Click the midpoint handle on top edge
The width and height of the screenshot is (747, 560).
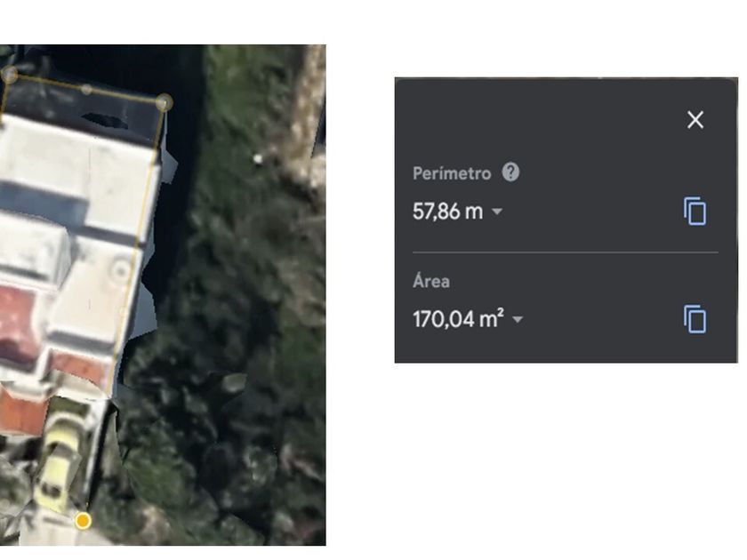pyautogui.click(x=86, y=89)
